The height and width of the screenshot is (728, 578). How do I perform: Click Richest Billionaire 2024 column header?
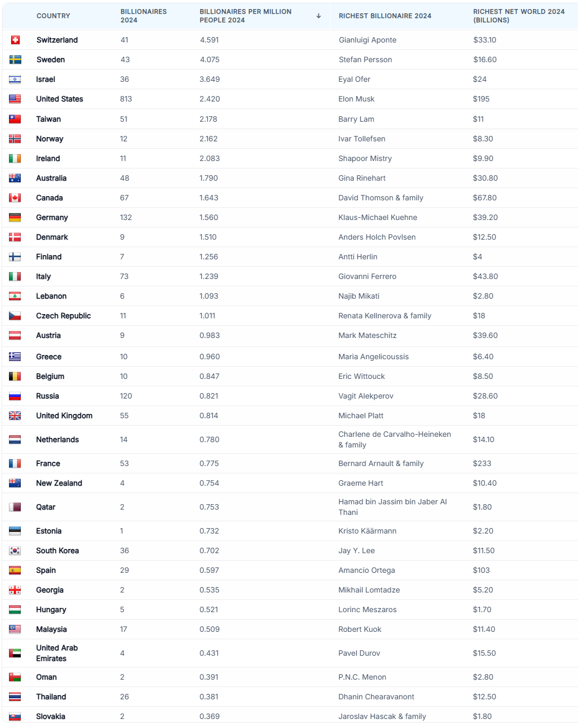click(x=385, y=16)
